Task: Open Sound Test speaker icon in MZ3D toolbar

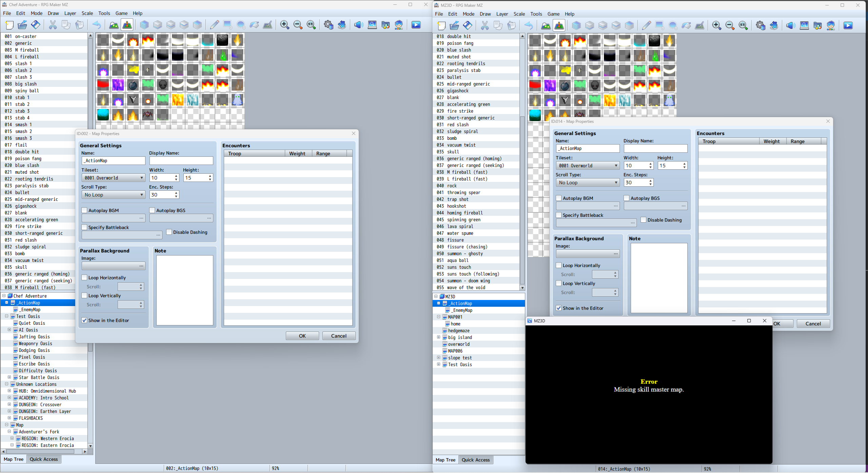Action: (x=791, y=25)
